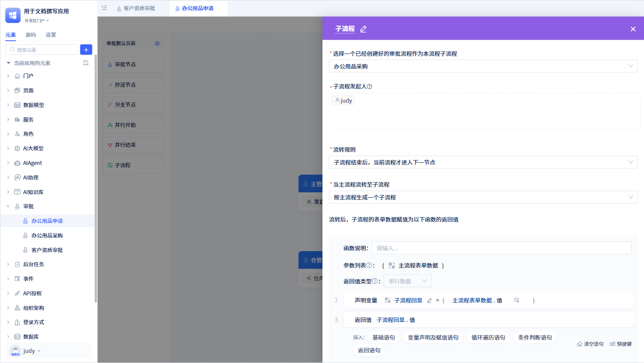Select the 分支节点 node in the palette
The image size is (644, 363).
point(133,105)
